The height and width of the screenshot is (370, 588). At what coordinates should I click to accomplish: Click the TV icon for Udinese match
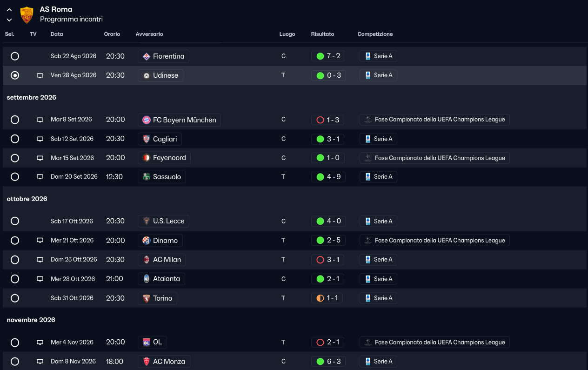pyautogui.click(x=40, y=75)
